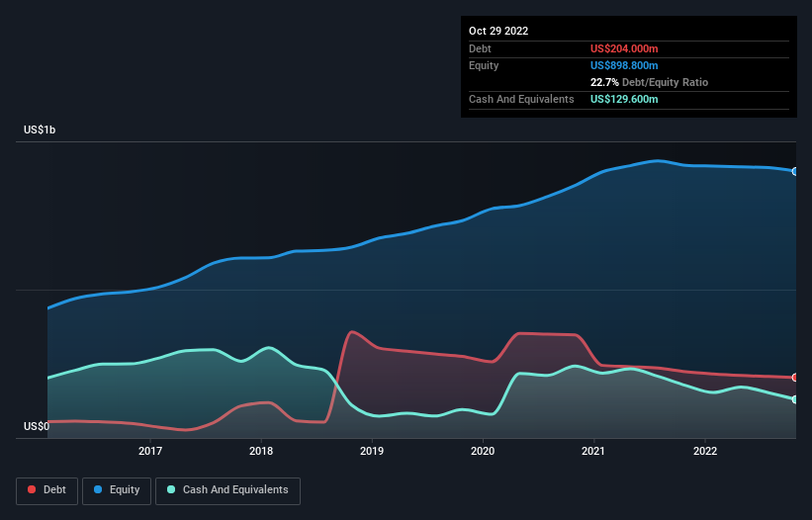
Task: Click the red dot in Debt legend
Action: (x=32, y=489)
